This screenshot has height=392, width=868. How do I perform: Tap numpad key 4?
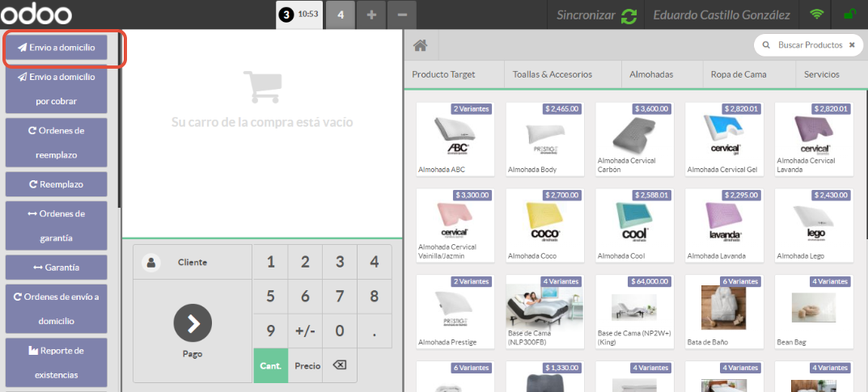[x=375, y=262]
